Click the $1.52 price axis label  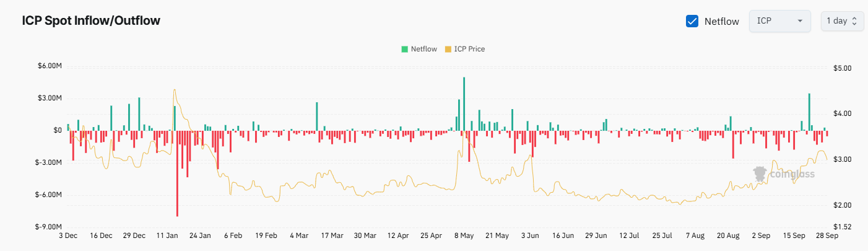[843, 227]
